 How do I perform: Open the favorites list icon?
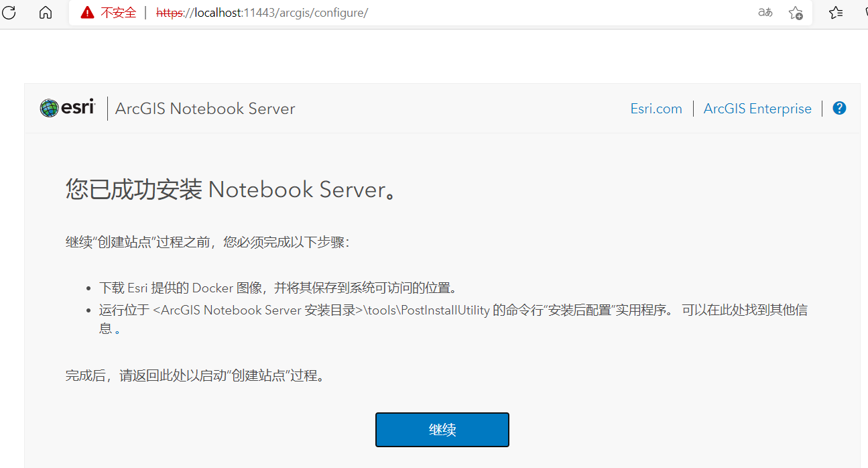pyautogui.click(x=836, y=13)
